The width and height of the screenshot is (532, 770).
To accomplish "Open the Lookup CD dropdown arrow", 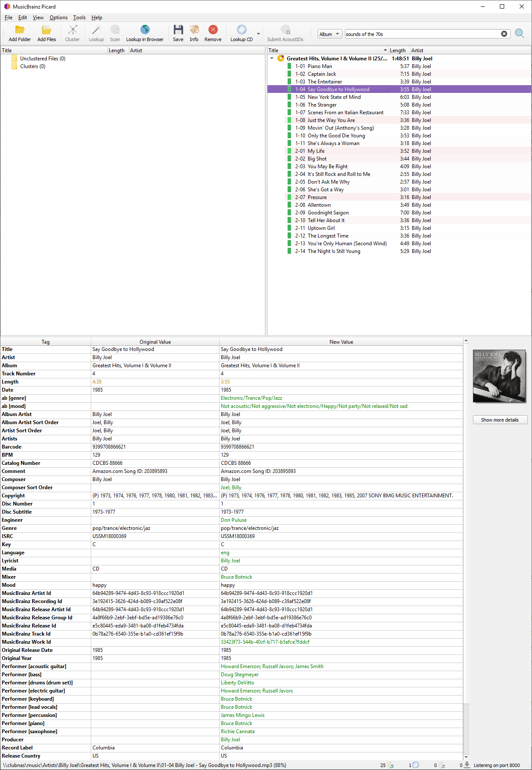I will (x=258, y=34).
